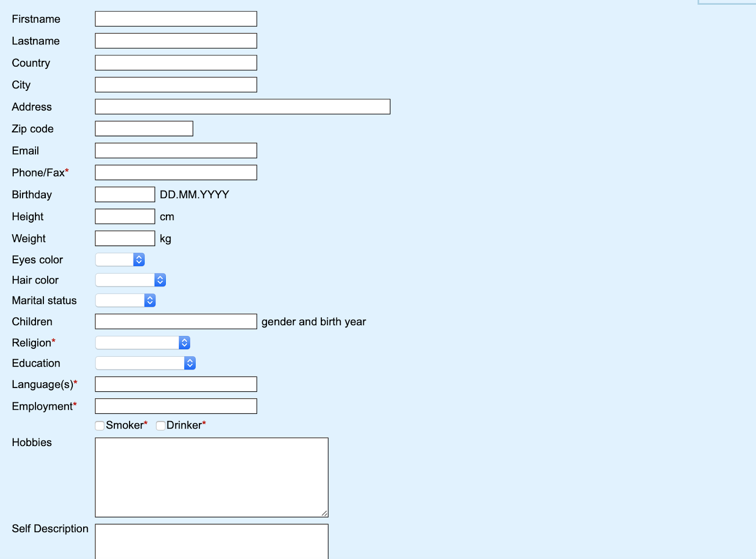Viewport: 756px width, 559px height.
Task: Focus the Lastname text box
Action: click(176, 41)
